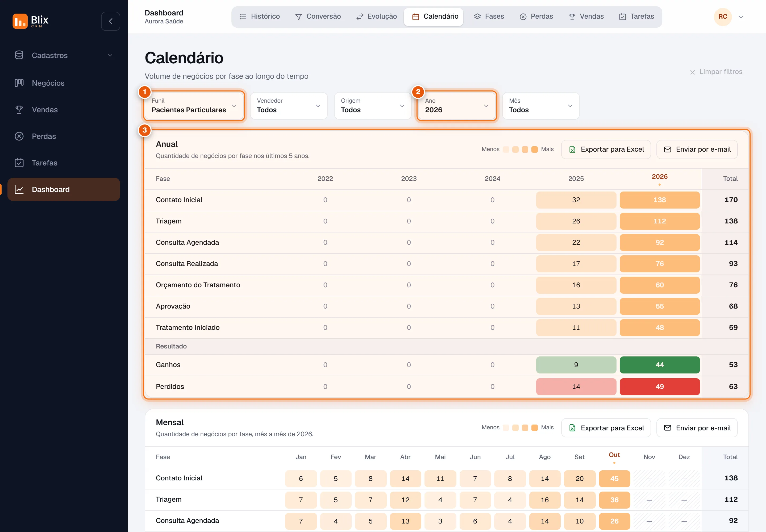This screenshot has height=532, width=766.
Task: Click the Vendas trophy icon in top tabs
Action: point(572,17)
